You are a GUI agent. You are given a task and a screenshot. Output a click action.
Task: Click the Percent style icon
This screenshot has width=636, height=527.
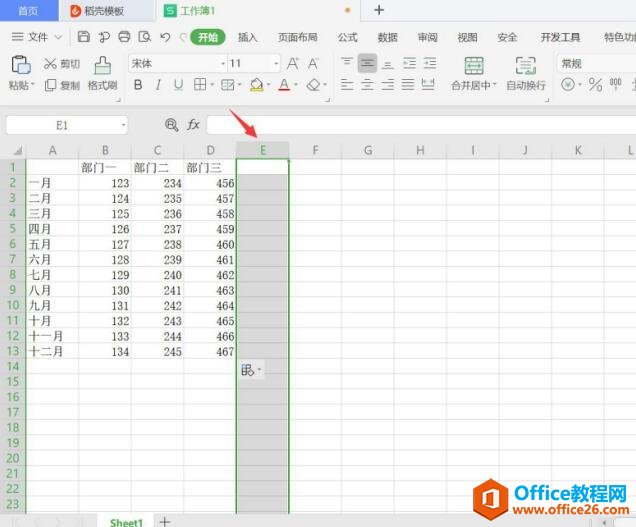click(595, 84)
